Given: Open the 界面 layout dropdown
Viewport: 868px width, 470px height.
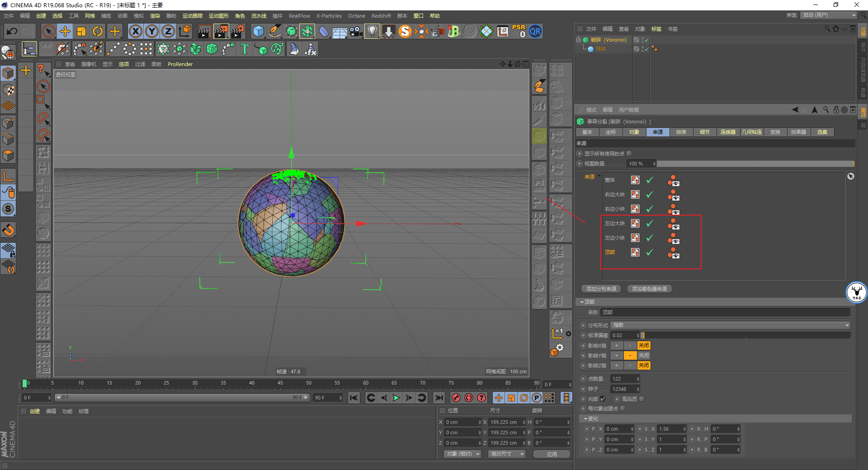Looking at the screenshot, I should tap(829, 15).
